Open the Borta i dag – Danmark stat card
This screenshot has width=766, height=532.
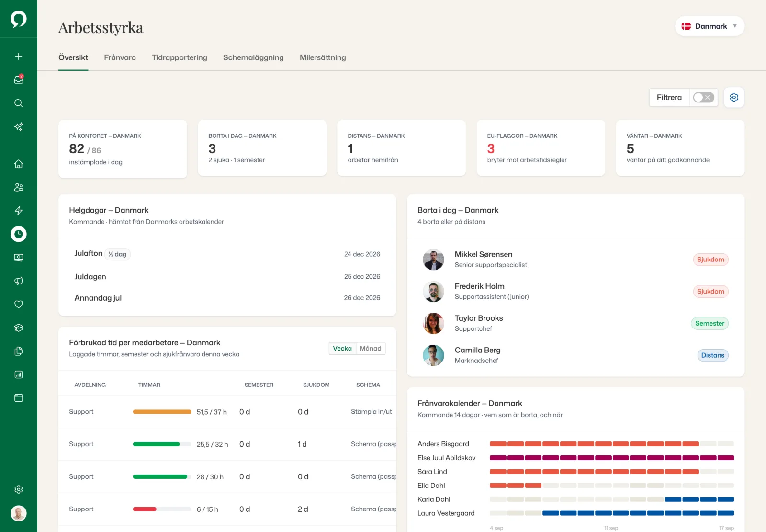pyautogui.click(x=262, y=148)
